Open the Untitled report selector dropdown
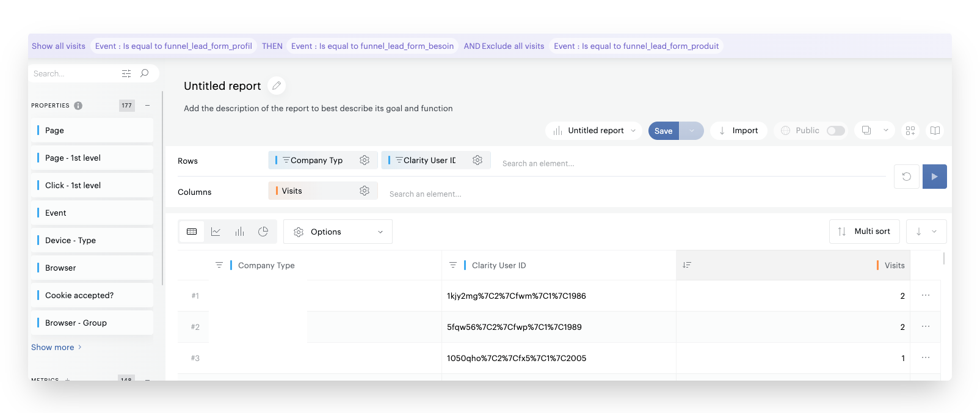The width and height of the screenshot is (980, 413). [x=593, y=131]
